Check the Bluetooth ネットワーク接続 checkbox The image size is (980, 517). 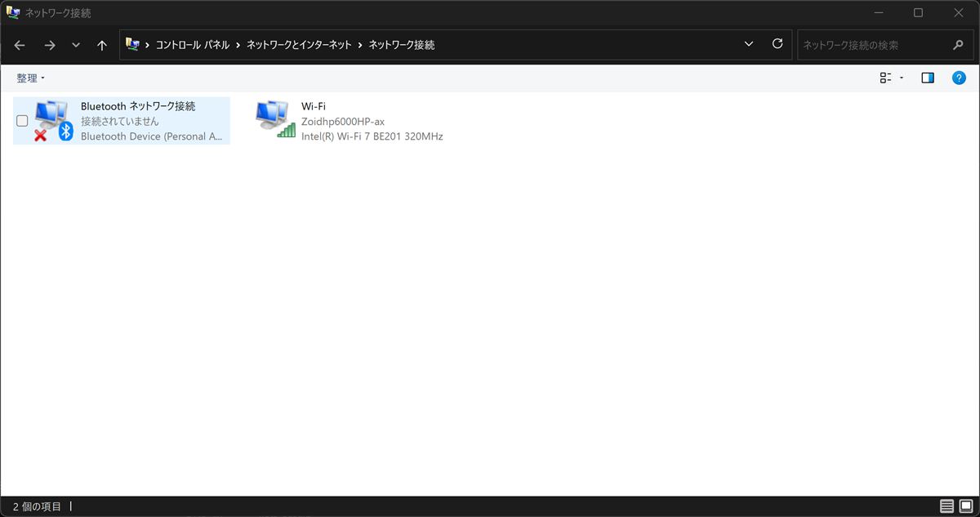[22, 121]
